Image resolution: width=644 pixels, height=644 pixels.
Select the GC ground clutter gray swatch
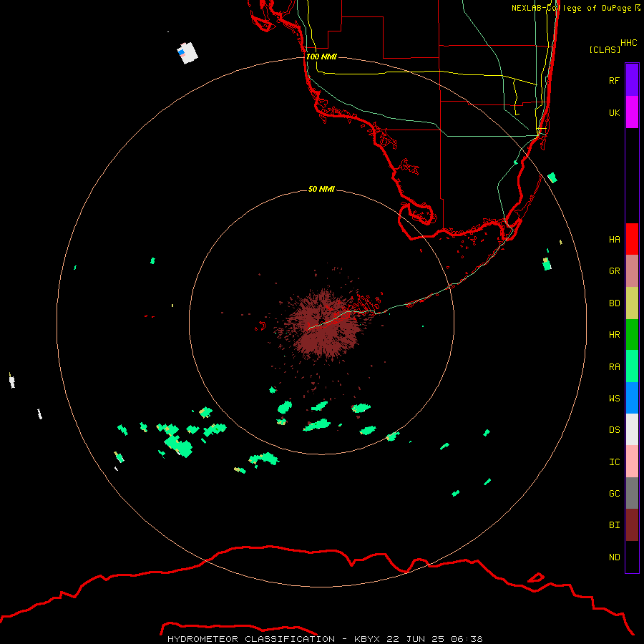[632, 493]
